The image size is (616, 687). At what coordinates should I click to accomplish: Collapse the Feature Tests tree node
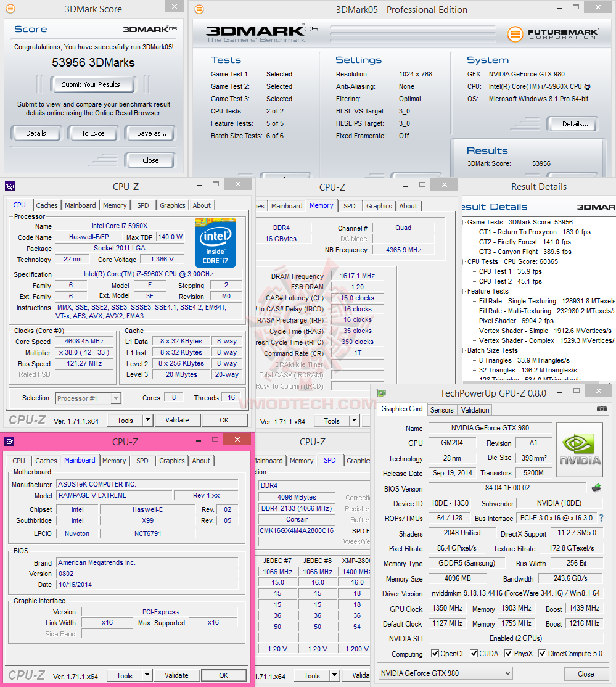464,291
